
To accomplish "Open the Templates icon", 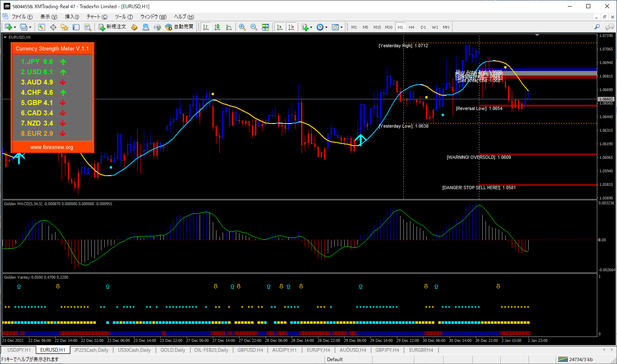I will pyautogui.click(x=335, y=27).
